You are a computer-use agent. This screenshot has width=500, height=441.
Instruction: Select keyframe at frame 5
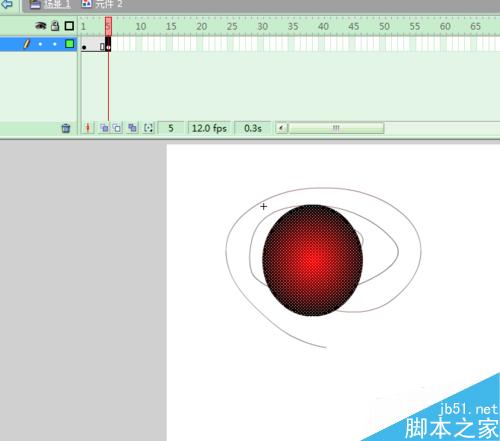coord(108,44)
